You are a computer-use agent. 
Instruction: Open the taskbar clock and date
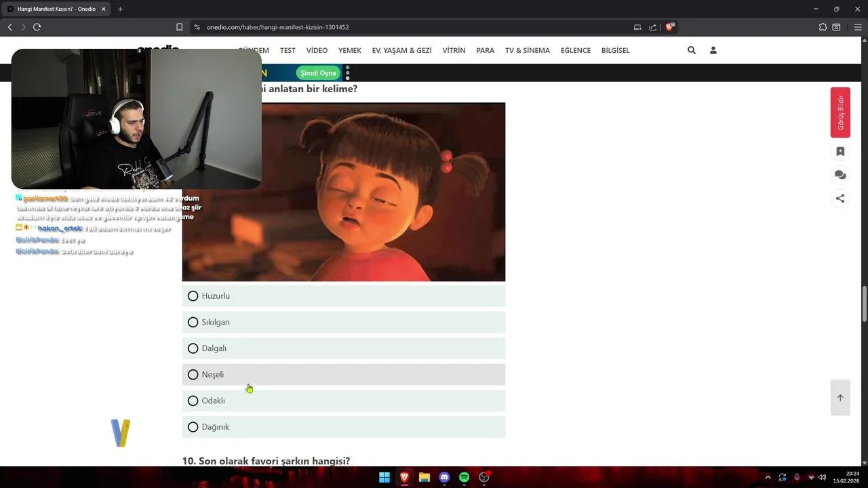coord(846,477)
